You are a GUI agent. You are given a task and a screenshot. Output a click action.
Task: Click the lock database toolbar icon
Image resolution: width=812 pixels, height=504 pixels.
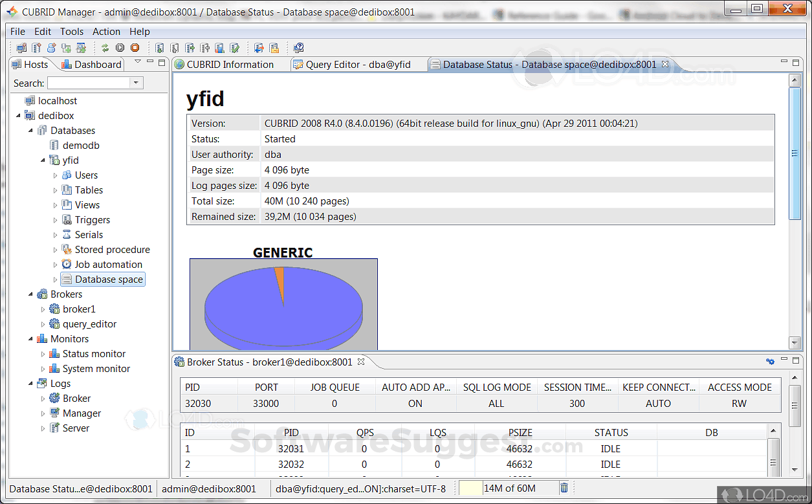click(x=274, y=48)
